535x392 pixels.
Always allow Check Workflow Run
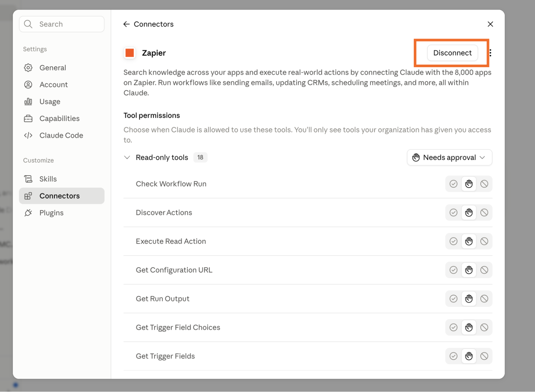coord(453,184)
